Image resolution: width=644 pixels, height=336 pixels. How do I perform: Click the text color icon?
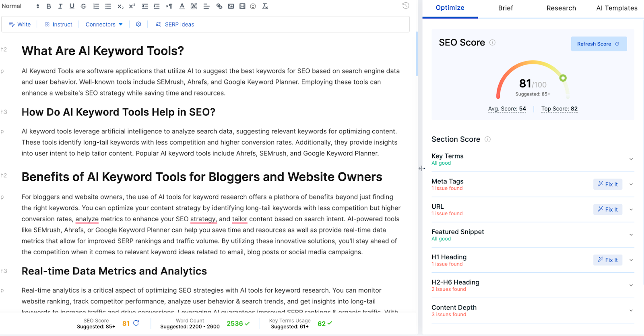(x=182, y=6)
